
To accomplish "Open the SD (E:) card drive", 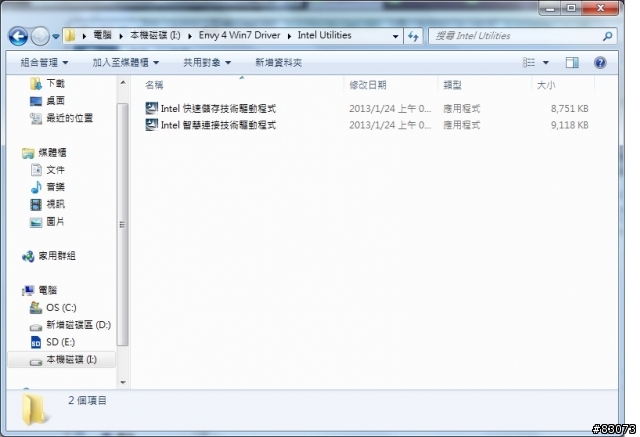I will (x=60, y=342).
